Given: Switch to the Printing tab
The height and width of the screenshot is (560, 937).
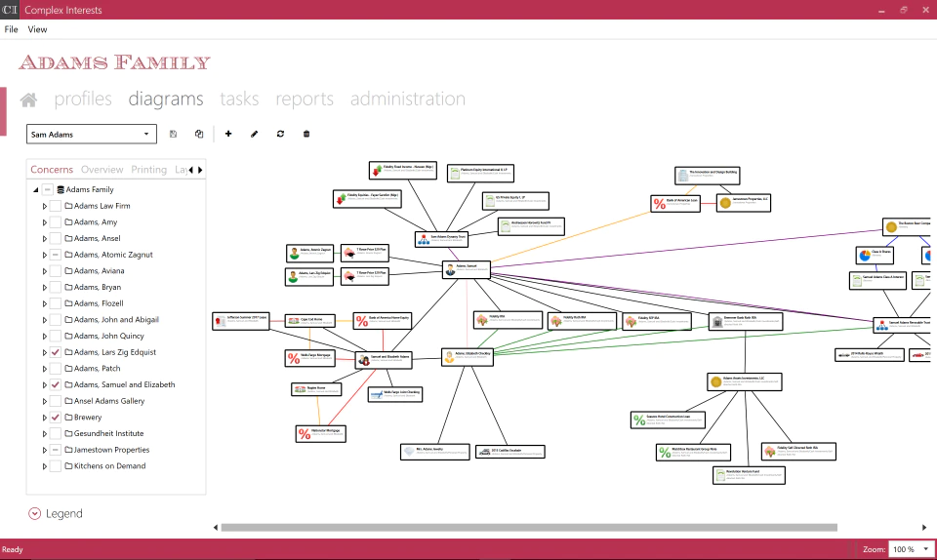Looking at the screenshot, I should [148, 170].
